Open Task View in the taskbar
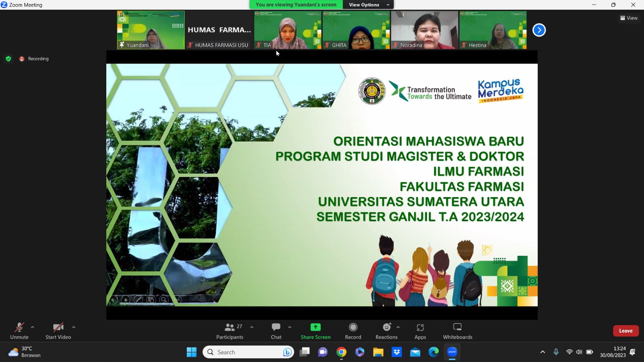Viewport: 644px width, 362px height. tap(305, 352)
